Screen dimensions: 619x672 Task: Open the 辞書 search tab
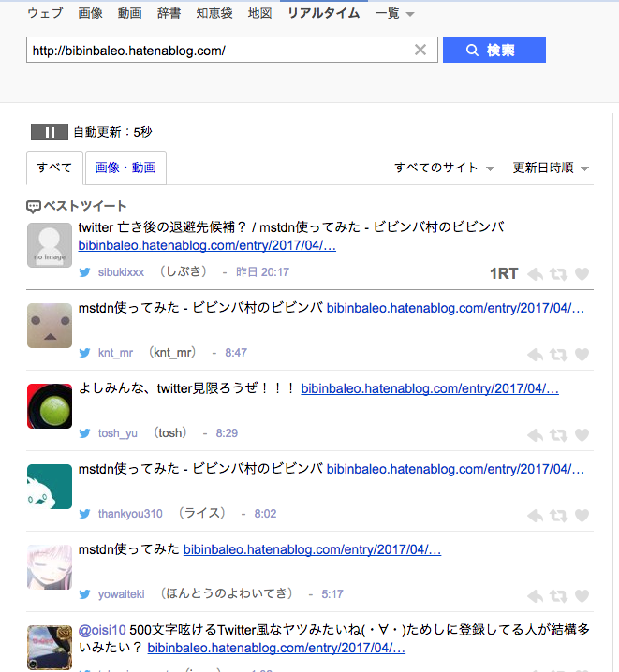pos(169,13)
